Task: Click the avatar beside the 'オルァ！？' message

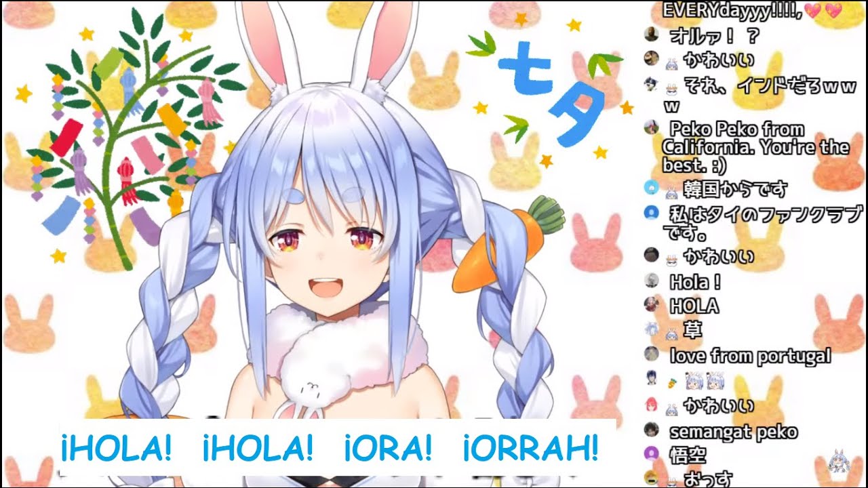Action: (651, 34)
